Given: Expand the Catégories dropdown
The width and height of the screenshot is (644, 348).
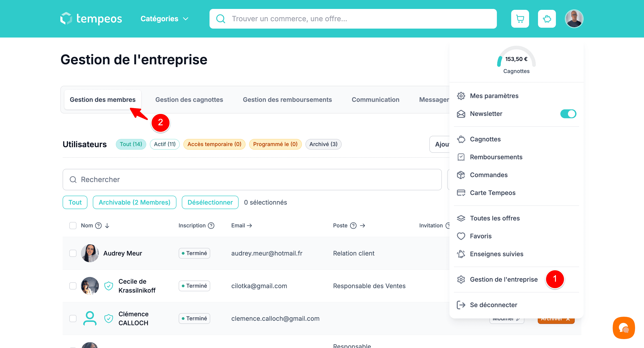Looking at the screenshot, I should click(164, 19).
